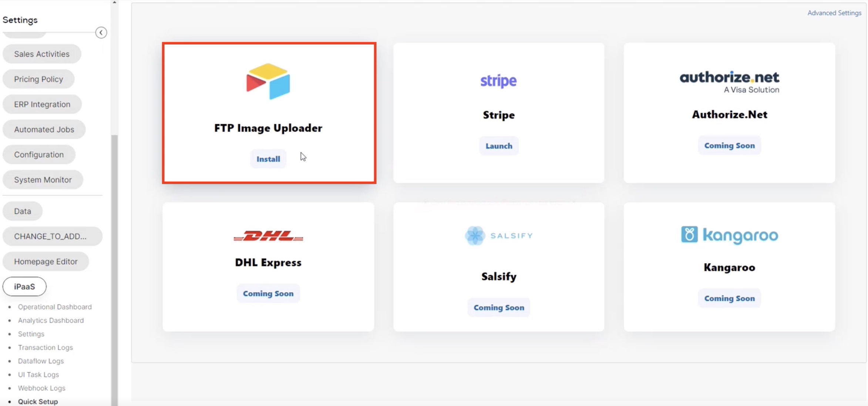Click the scrollbar up arrow
Viewport: 868px width, 406px height.
coord(115,2)
